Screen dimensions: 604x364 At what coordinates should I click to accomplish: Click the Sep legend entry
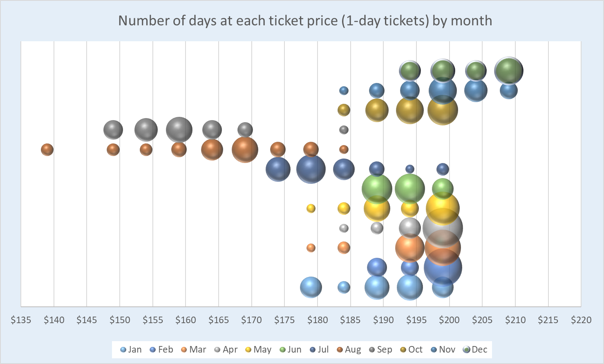pos(380,350)
